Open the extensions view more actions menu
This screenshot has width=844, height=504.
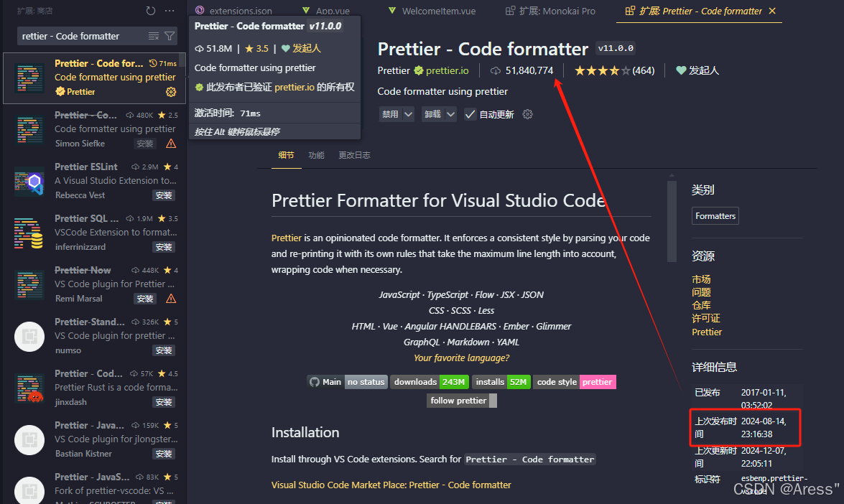click(x=170, y=11)
